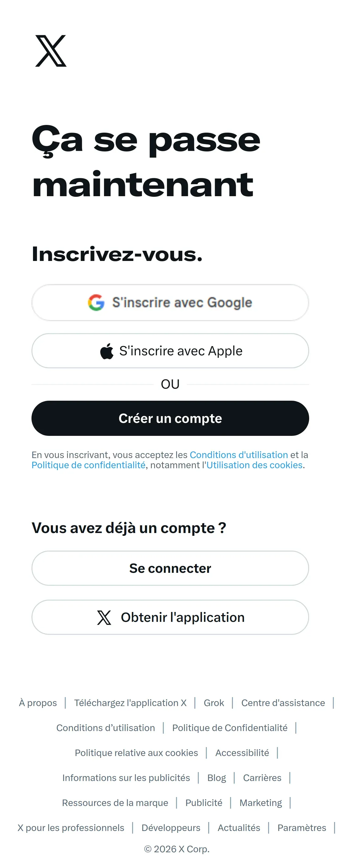Open the Carrières footer link

[x=262, y=778]
